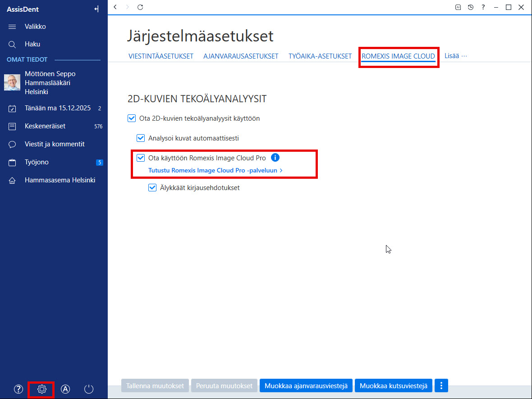Open settings with the gear icon

(x=42, y=389)
